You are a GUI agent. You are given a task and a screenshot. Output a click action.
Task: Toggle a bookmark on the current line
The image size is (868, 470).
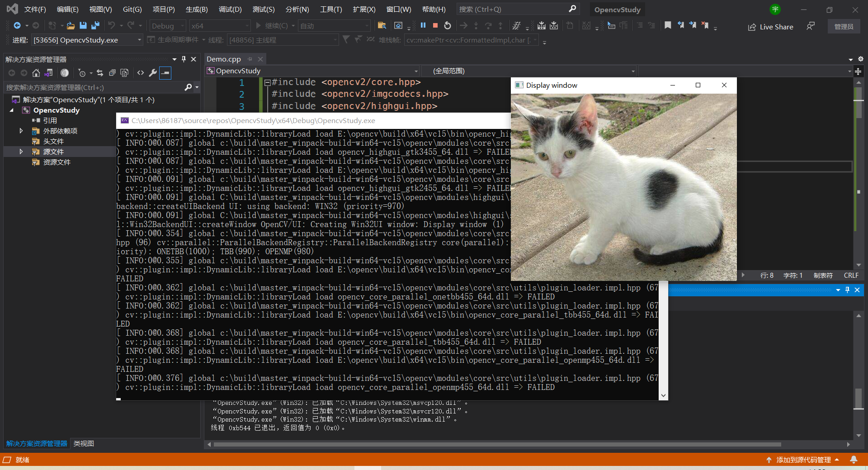click(668, 26)
